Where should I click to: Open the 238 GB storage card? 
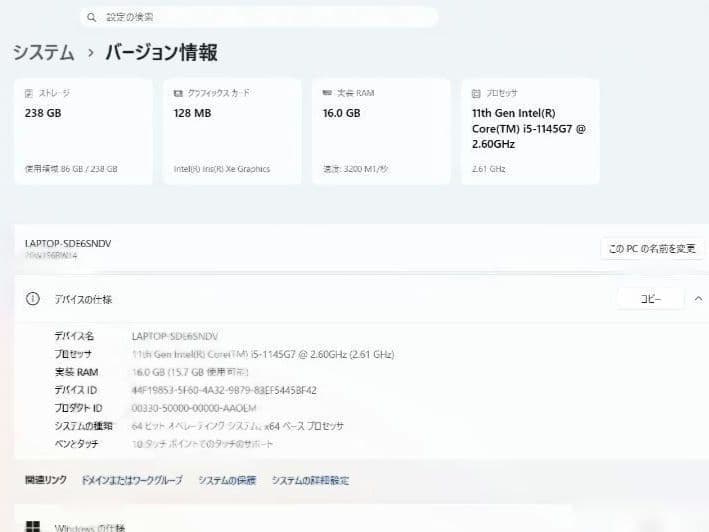click(x=83, y=132)
